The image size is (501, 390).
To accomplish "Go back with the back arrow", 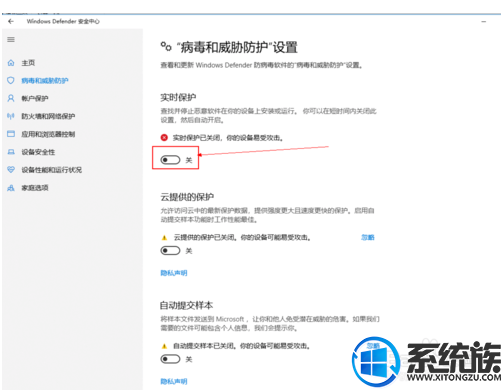I will coord(11,21).
